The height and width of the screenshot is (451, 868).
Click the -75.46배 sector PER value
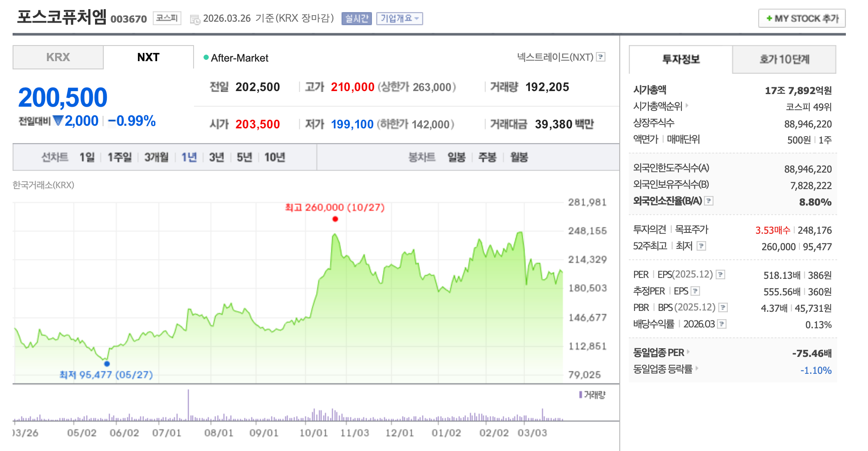coord(812,353)
